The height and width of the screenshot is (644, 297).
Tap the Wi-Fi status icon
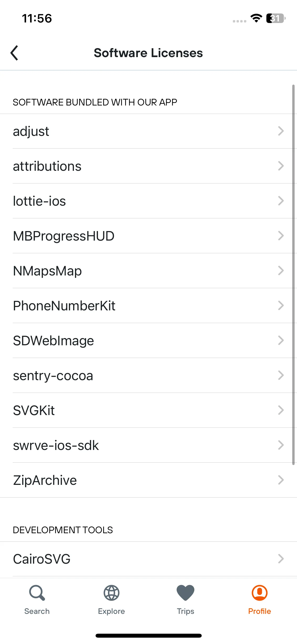(x=256, y=18)
